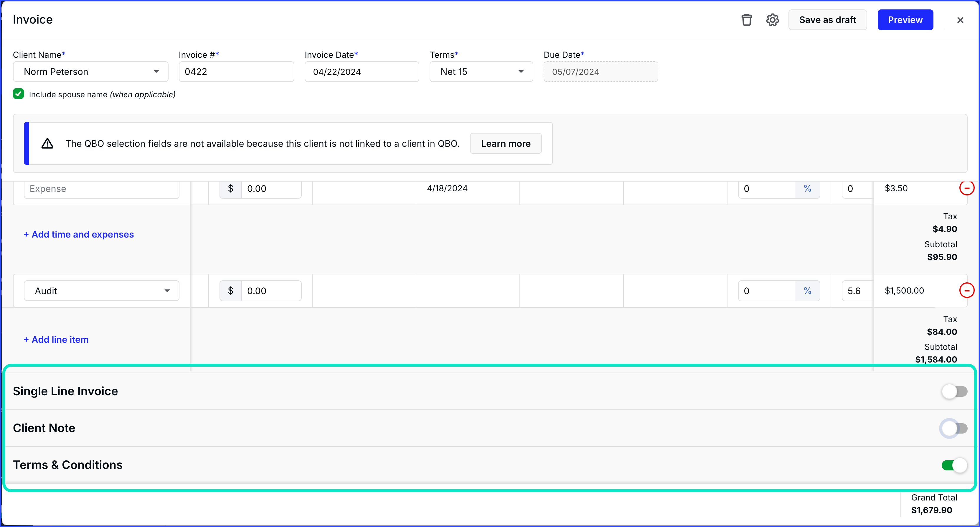Click the blue Preview button
Viewport: 980px width, 527px height.
click(x=905, y=20)
